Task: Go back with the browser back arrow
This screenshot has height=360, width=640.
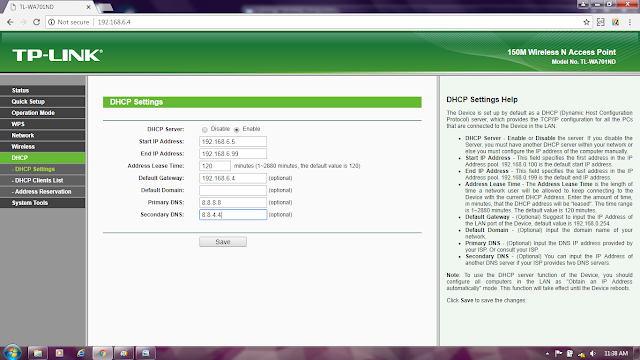Action: (10, 22)
